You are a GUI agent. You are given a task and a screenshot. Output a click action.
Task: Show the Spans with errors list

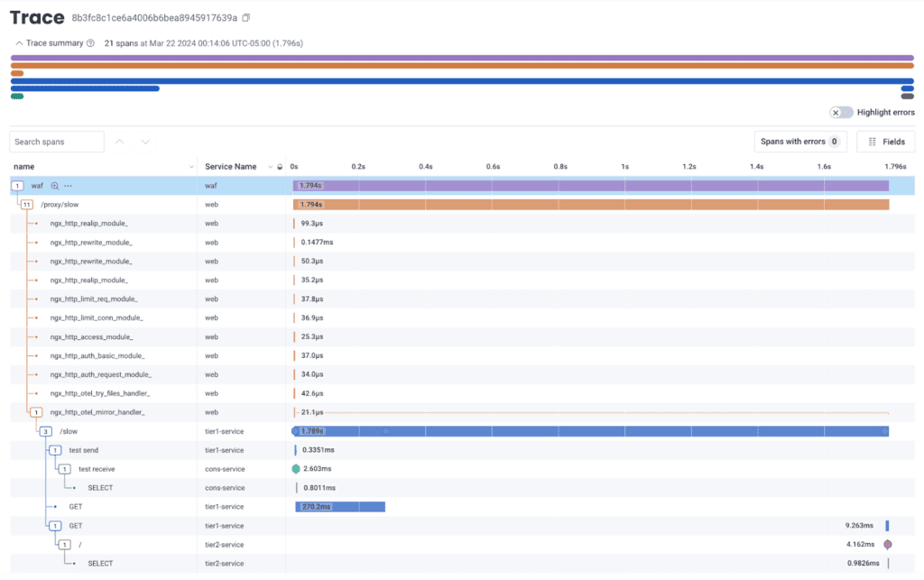coord(800,142)
